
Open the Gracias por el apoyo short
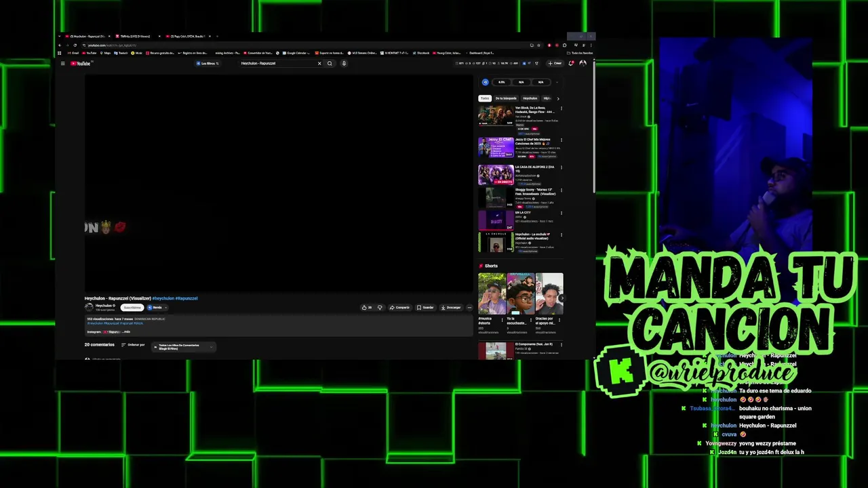pos(549,293)
